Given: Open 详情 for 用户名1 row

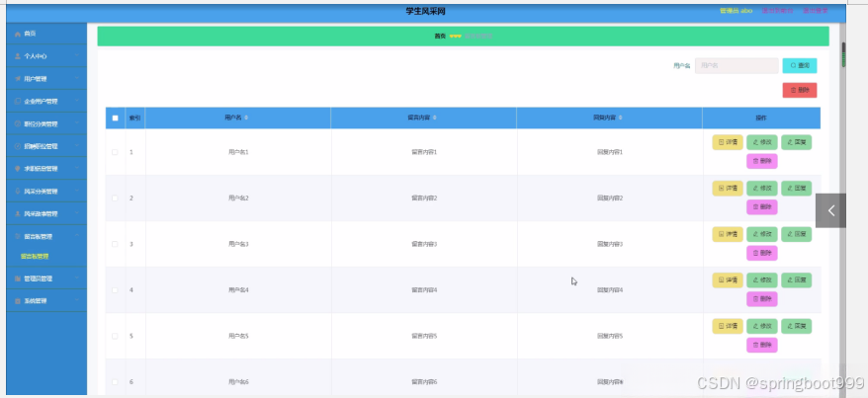Looking at the screenshot, I should pos(728,142).
